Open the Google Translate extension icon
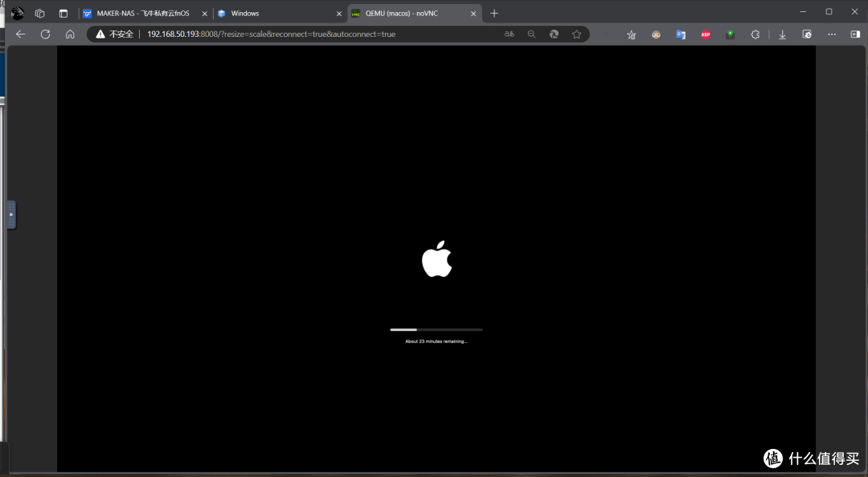Image resolution: width=868 pixels, height=477 pixels. 681,34
